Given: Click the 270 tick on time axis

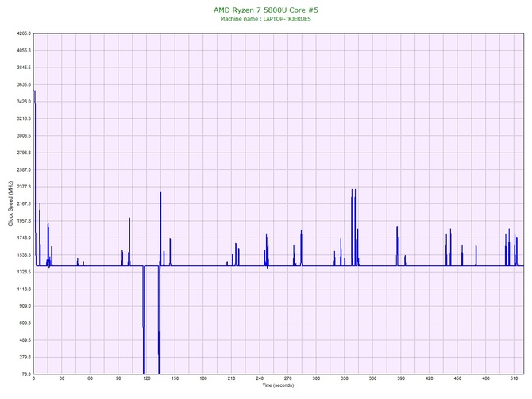Looking at the screenshot, I should pos(287,378).
